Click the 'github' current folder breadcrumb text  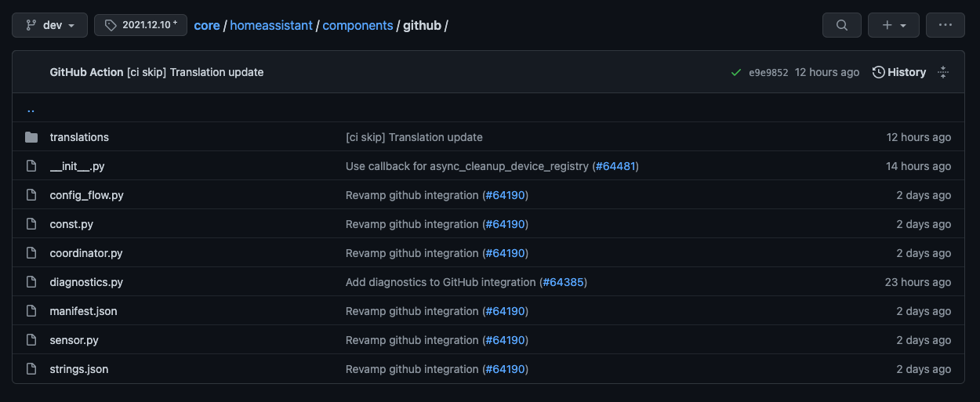[422, 25]
